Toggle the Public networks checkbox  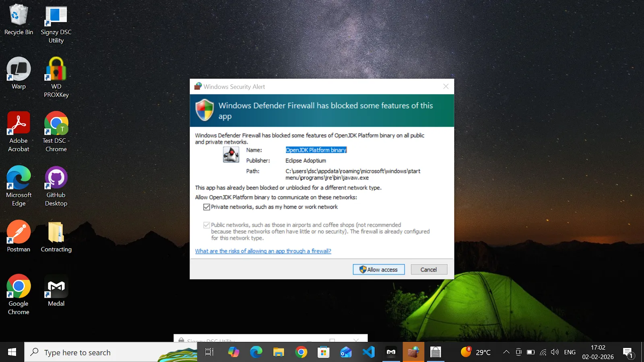pos(206,225)
